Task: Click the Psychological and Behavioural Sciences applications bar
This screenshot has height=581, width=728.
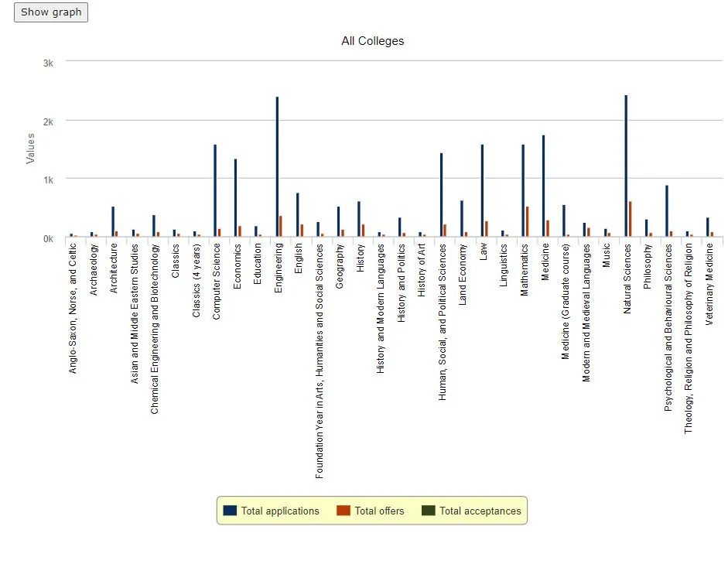Action: (x=667, y=211)
